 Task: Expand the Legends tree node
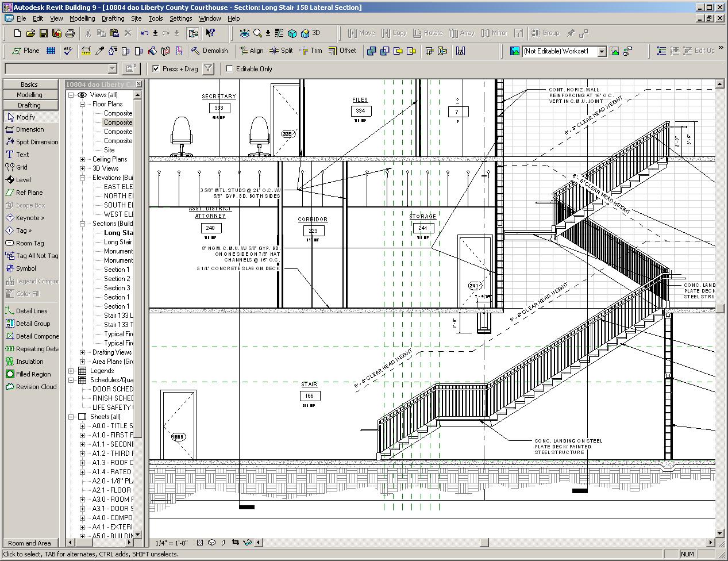pyautogui.click(x=71, y=371)
